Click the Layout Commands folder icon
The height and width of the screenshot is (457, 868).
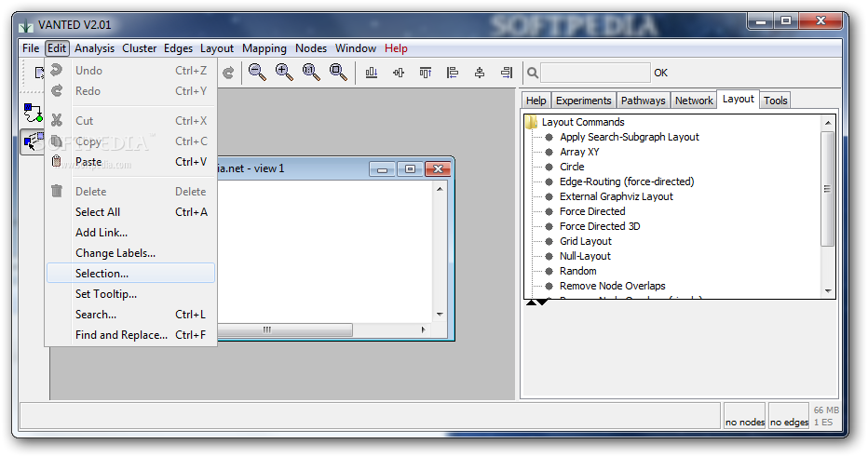click(x=532, y=122)
